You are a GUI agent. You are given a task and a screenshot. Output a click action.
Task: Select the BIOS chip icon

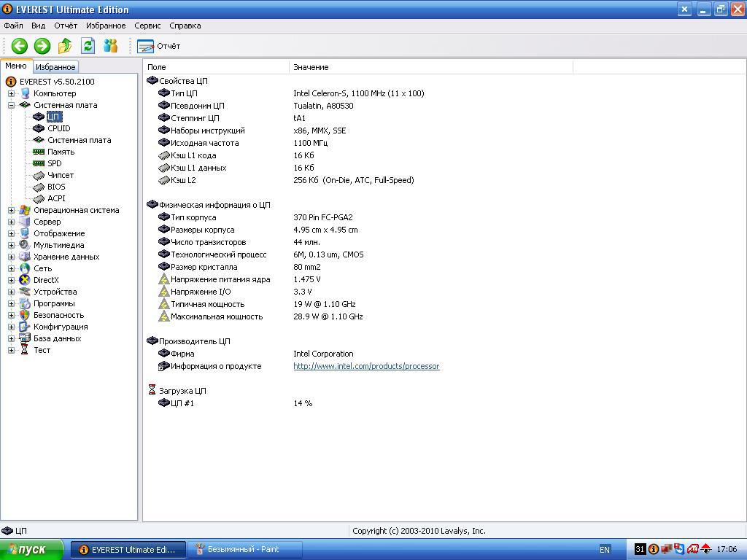coord(39,187)
